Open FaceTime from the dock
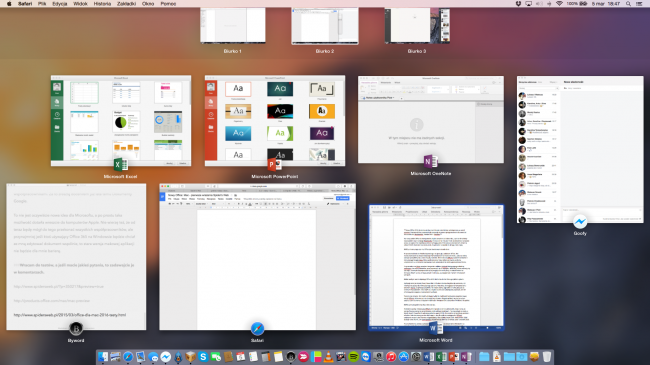The height and width of the screenshot is (365, 650). 215,356
